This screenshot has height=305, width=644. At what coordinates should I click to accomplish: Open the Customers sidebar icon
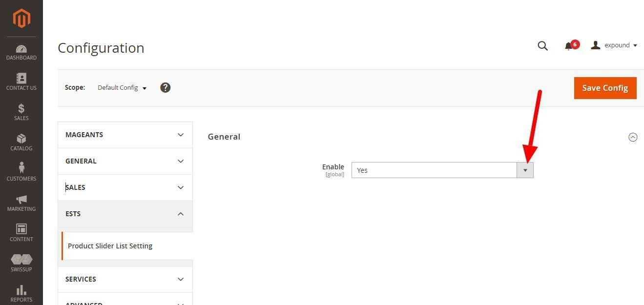tap(21, 172)
